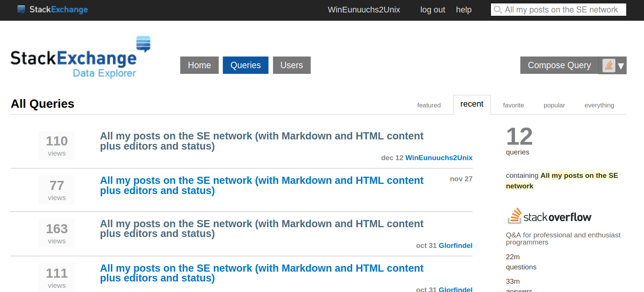Viewport: 644px width, 292px height.
Task: Open WinEunuuchs2Unix profile in top bar
Action: click(364, 10)
